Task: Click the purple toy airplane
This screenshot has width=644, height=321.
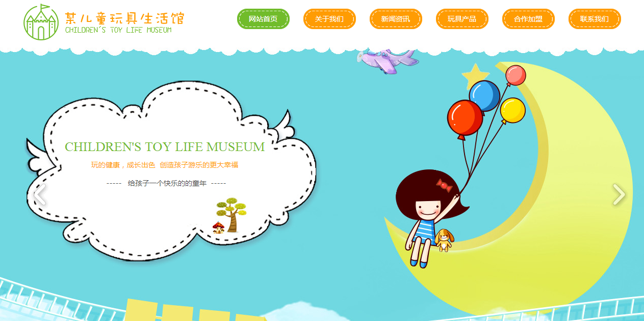Action: (x=388, y=61)
